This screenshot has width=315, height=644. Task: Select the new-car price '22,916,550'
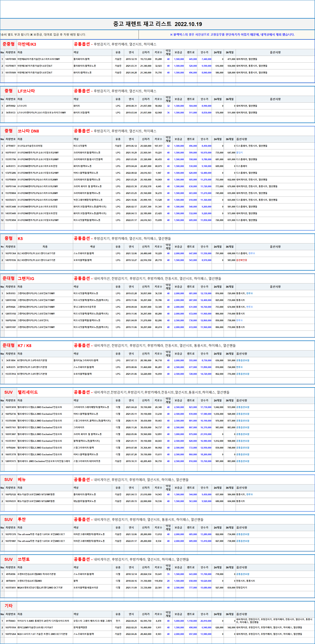click(146, 260)
